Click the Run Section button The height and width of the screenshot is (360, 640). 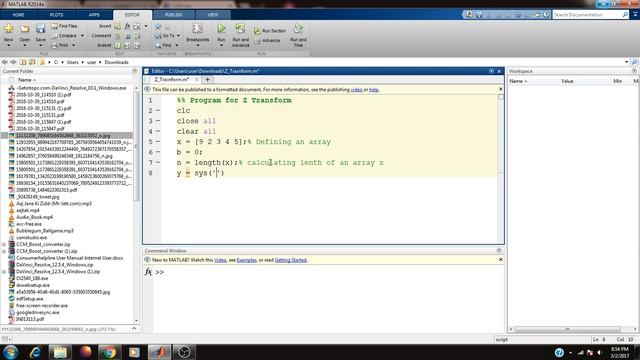270,31
